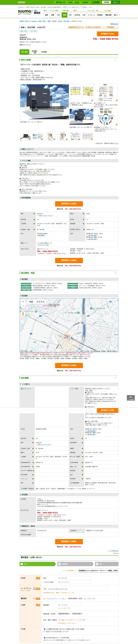Open the 周辺環境 link under address
This screenshot has width=138, height=644.
tap(42, 235)
